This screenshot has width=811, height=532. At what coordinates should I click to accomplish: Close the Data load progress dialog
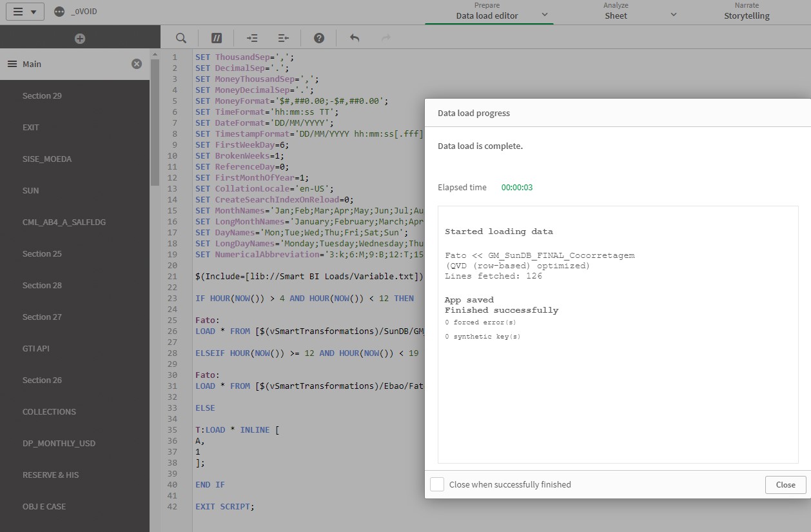click(x=785, y=484)
